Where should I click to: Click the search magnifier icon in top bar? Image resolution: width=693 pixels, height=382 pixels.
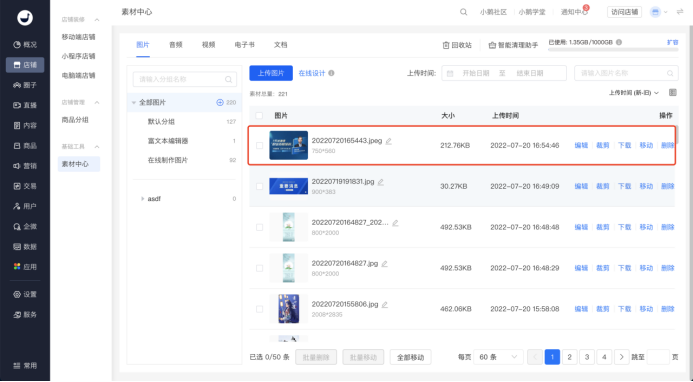point(463,12)
